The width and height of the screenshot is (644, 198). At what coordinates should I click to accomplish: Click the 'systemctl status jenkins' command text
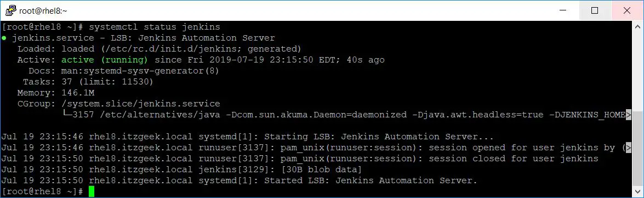pos(155,27)
